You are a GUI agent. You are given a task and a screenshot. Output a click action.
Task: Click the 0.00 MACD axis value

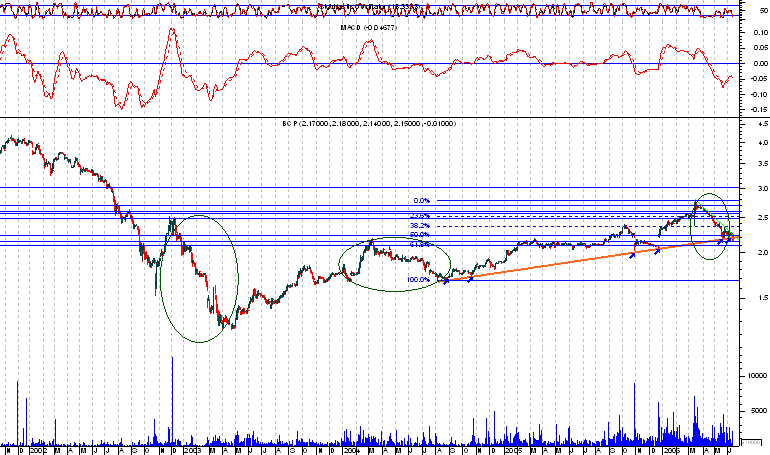coord(762,63)
